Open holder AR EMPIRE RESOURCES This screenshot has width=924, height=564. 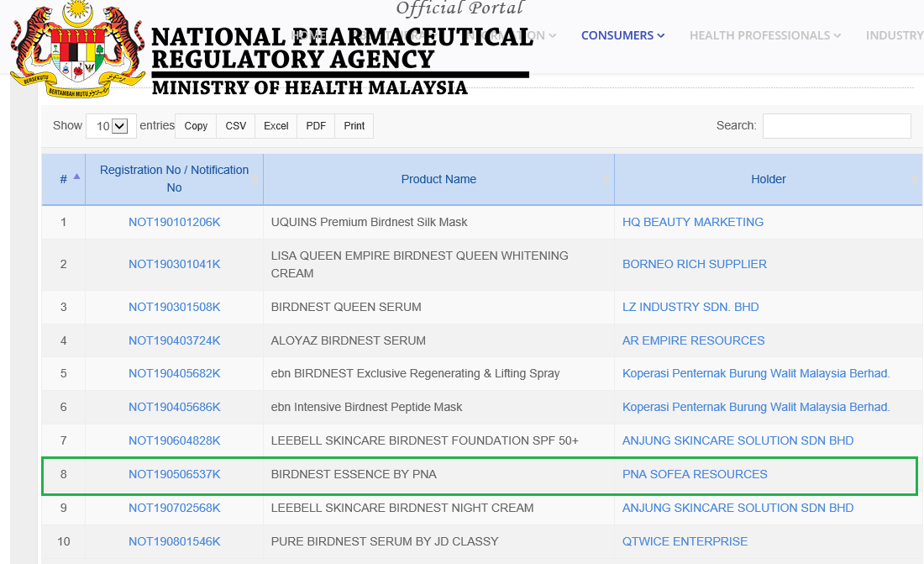694,341
